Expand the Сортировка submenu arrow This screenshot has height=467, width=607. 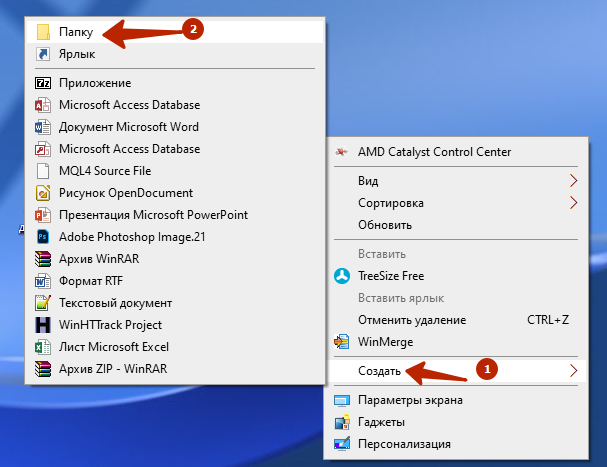click(x=573, y=203)
